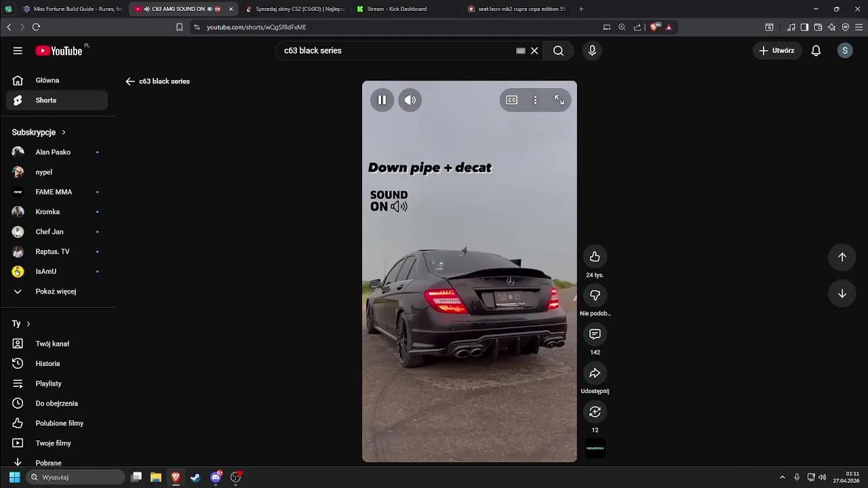Screen dimensions: 868x488
Task: Go to the previous Short
Action: [x=842, y=257]
